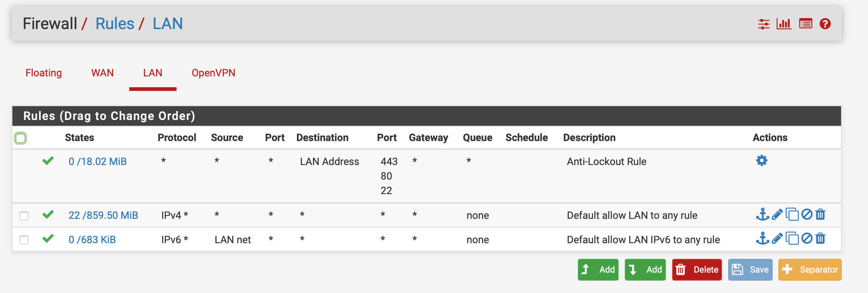868x293 pixels.
Task: Switch to the WAN tab
Action: (x=102, y=73)
